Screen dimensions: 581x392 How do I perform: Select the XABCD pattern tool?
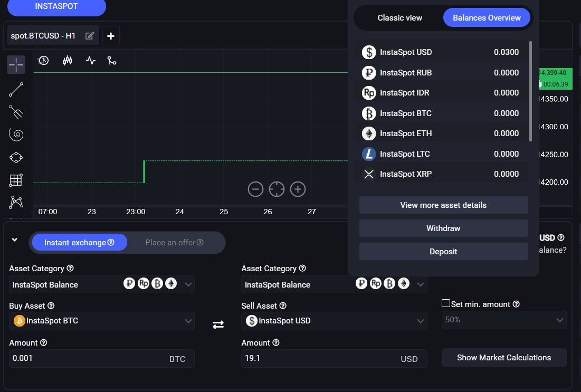pos(16,202)
